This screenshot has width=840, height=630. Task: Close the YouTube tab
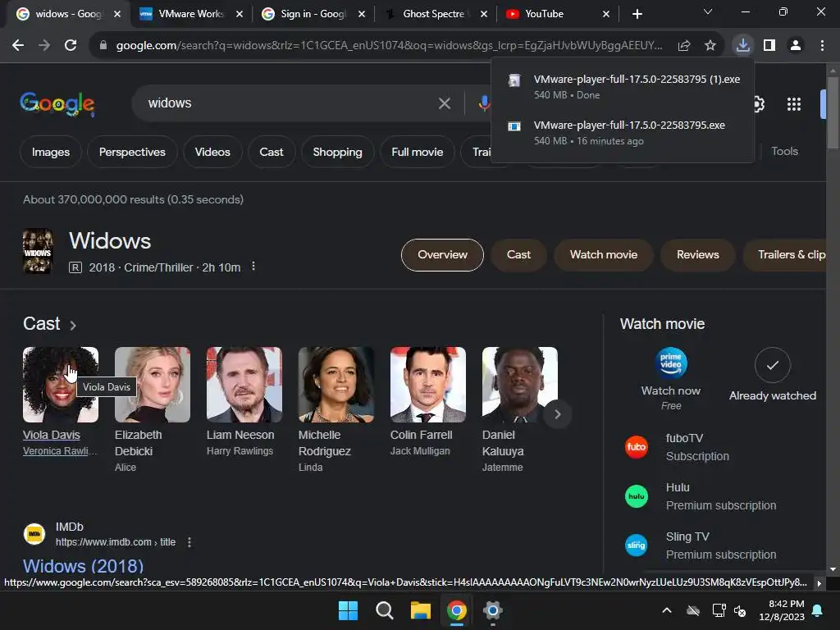(x=606, y=14)
